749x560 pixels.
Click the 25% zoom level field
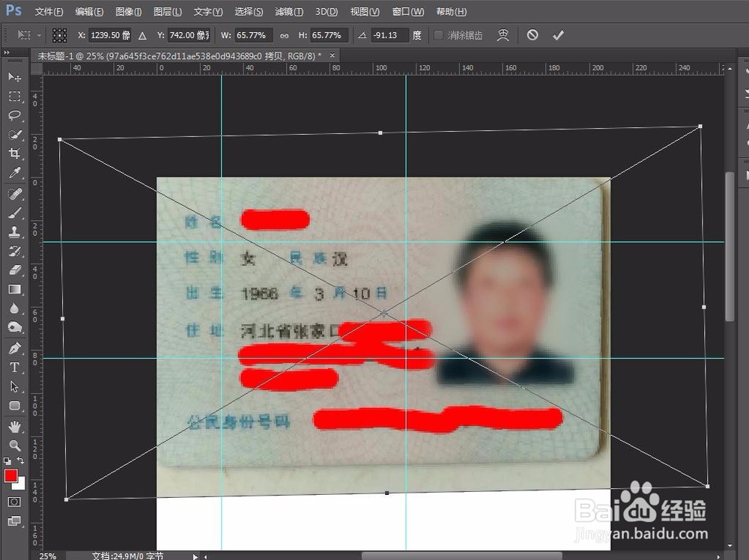(49, 556)
